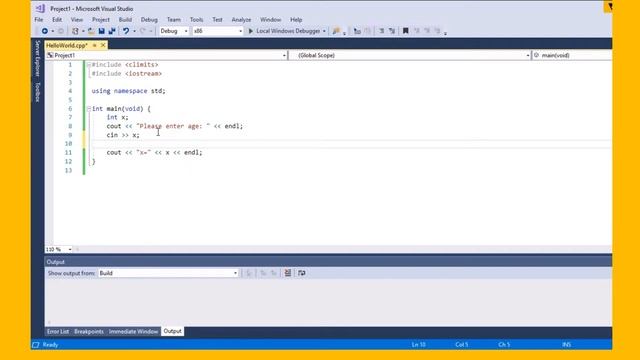The height and width of the screenshot is (360, 640).
Task: Open the main(void) member dropdown
Action: click(x=571, y=56)
